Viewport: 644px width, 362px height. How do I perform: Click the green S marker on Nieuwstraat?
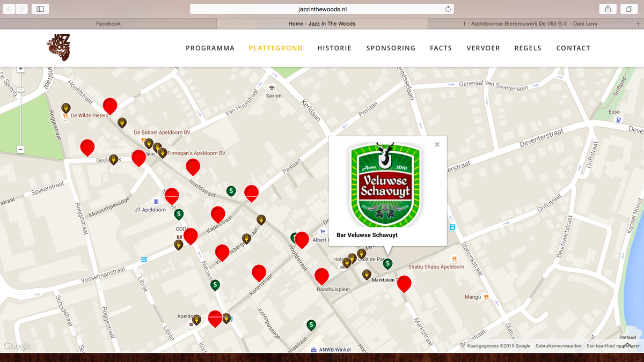click(x=215, y=285)
